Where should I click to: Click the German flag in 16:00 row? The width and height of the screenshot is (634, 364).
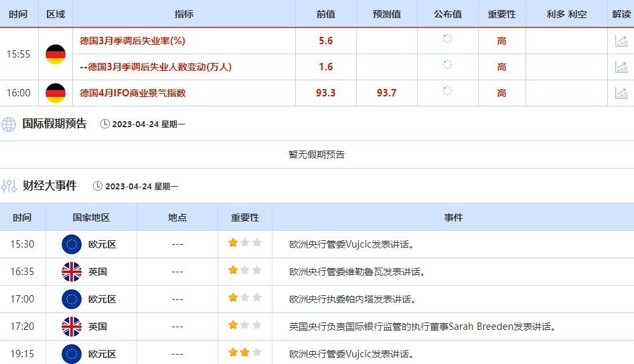click(56, 93)
